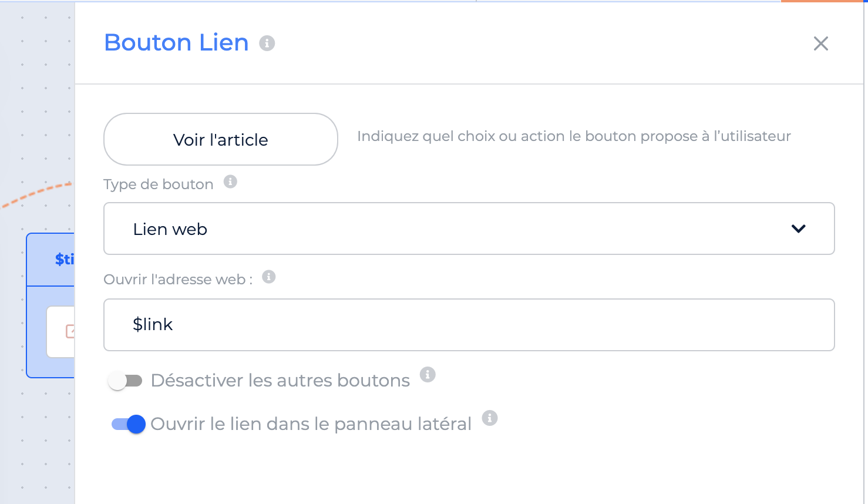Disable Ouvrir le lien dans le panneau latéral
Screen dimensions: 868x504
click(x=129, y=424)
